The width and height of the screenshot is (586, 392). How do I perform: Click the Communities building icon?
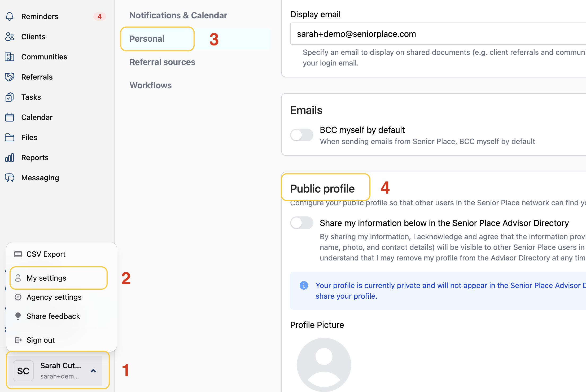pos(10,57)
